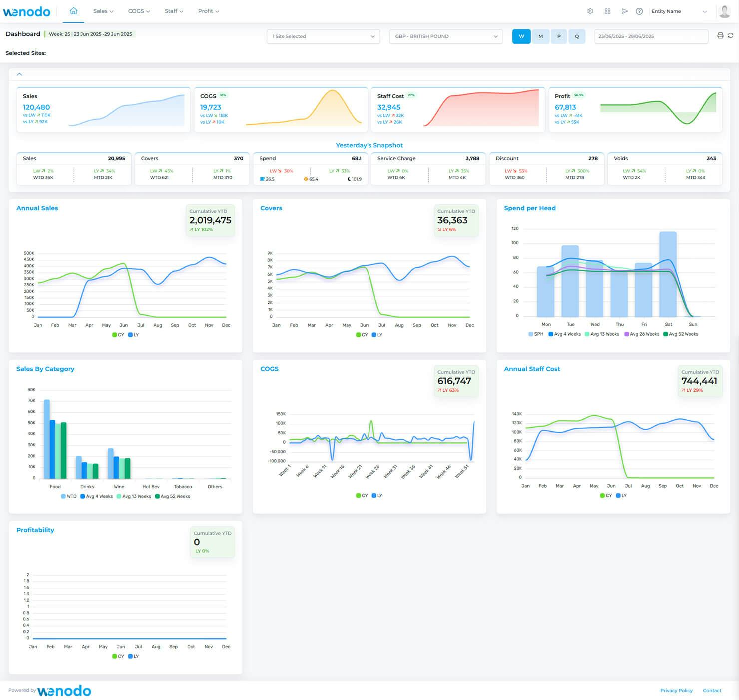This screenshot has width=739, height=700.
Task: Open the user profile avatar
Action: [724, 11]
